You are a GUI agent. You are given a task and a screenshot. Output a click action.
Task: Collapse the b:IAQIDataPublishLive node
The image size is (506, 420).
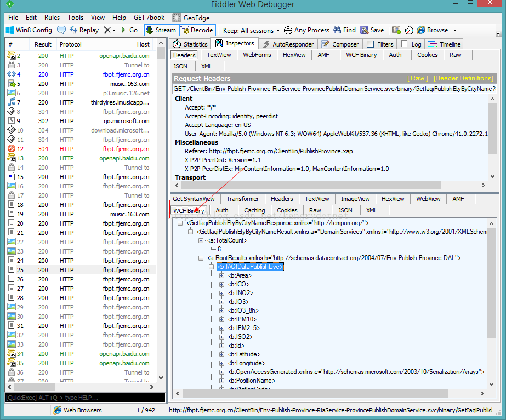211,267
